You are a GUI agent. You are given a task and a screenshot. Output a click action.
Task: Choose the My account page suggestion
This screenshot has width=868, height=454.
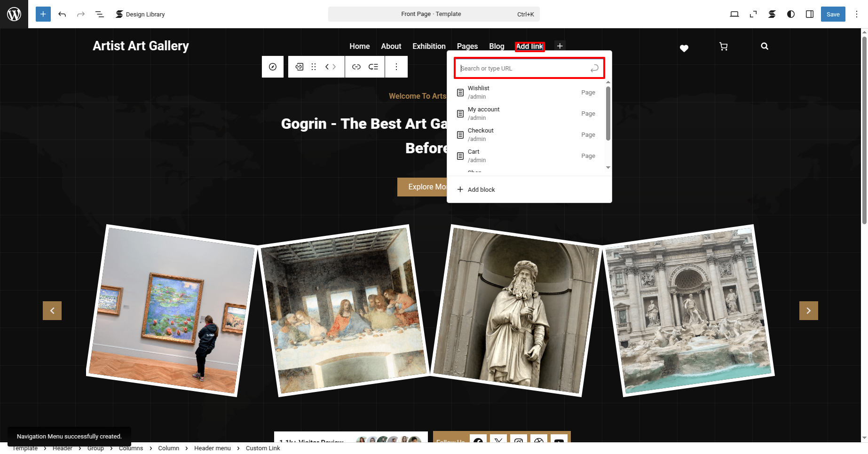[527, 114]
